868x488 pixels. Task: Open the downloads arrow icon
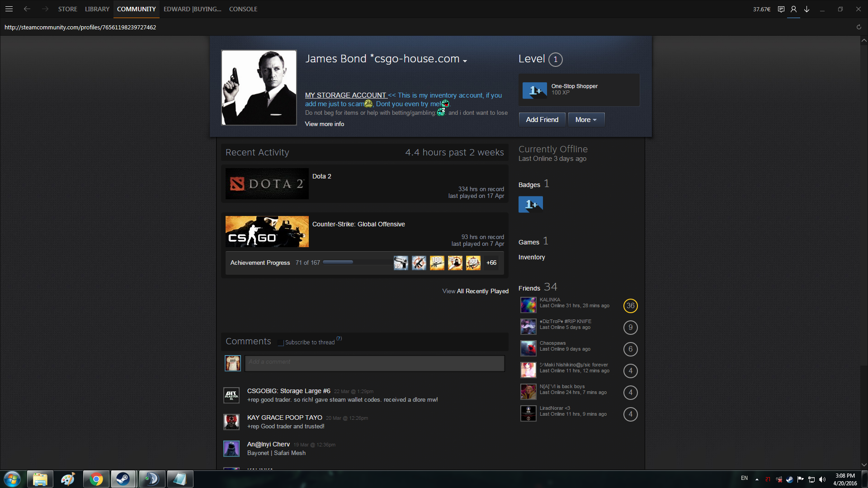[x=807, y=9]
